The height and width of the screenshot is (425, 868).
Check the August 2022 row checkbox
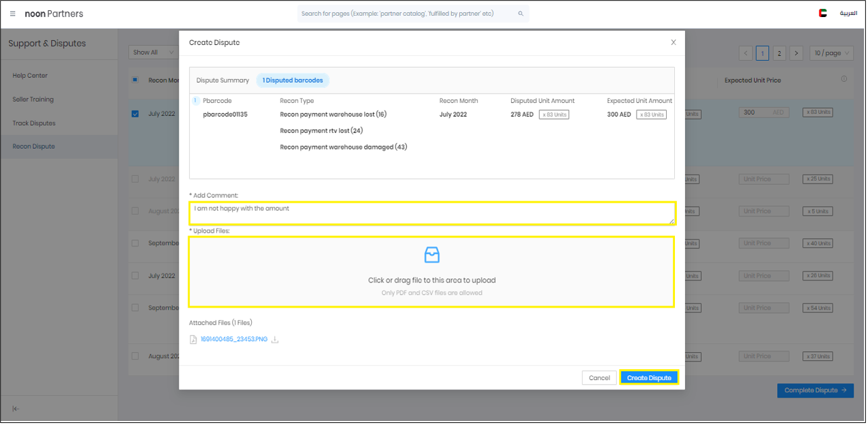(134, 211)
